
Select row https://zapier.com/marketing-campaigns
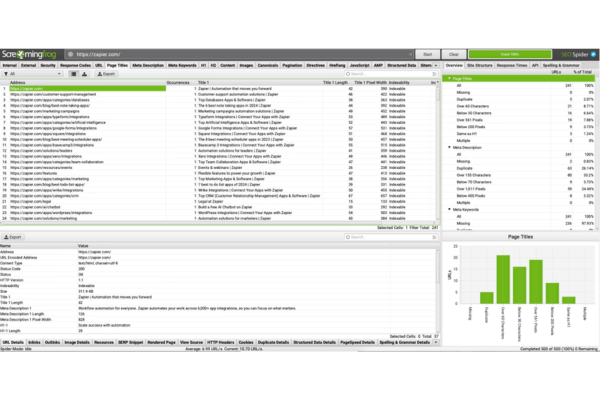[218, 111]
